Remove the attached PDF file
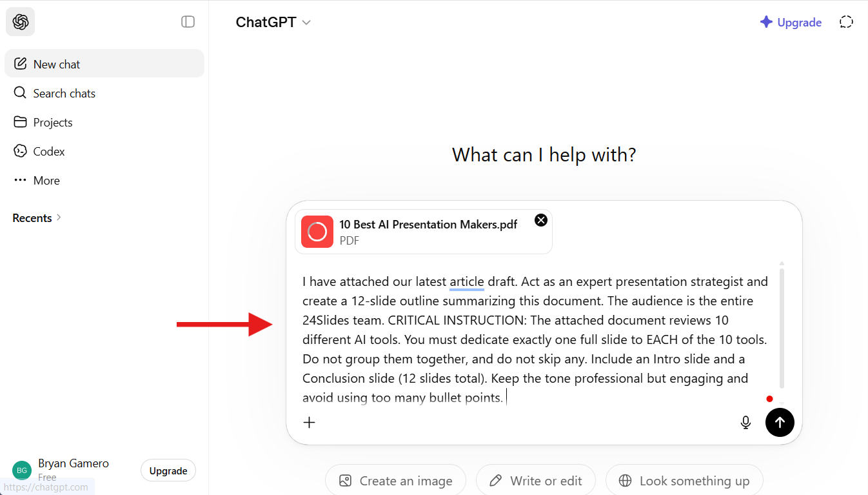The image size is (868, 495). pyautogui.click(x=541, y=220)
